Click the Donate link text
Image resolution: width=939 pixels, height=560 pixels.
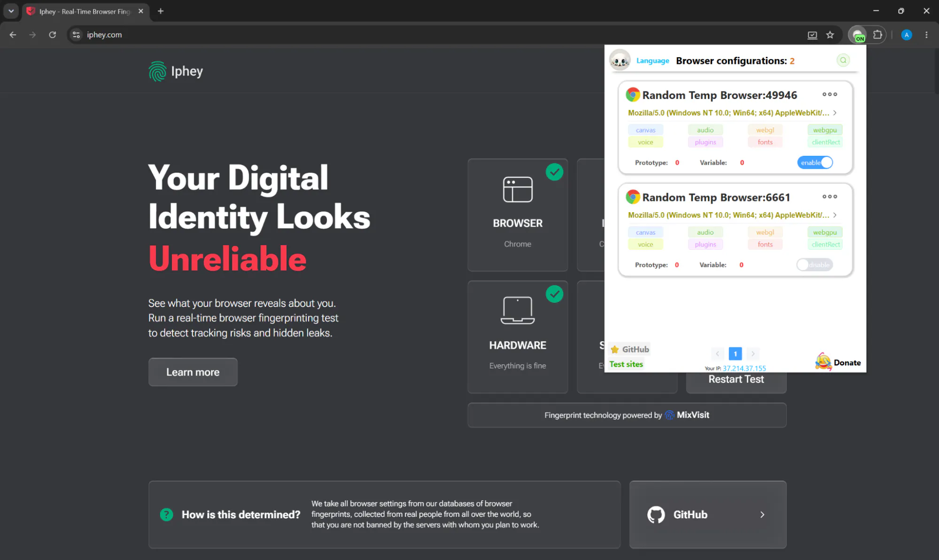click(847, 363)
